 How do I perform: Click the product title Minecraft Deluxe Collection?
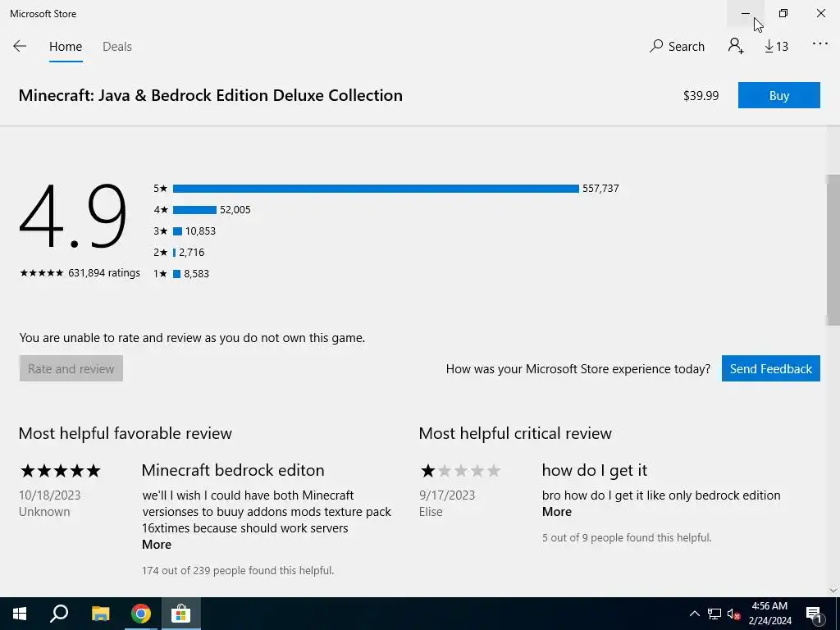point(211,95)
